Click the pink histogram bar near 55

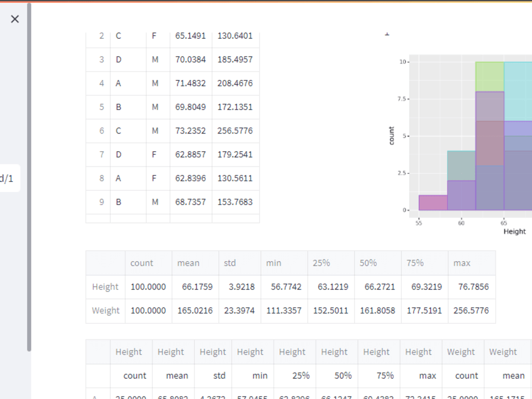(433, 203)
